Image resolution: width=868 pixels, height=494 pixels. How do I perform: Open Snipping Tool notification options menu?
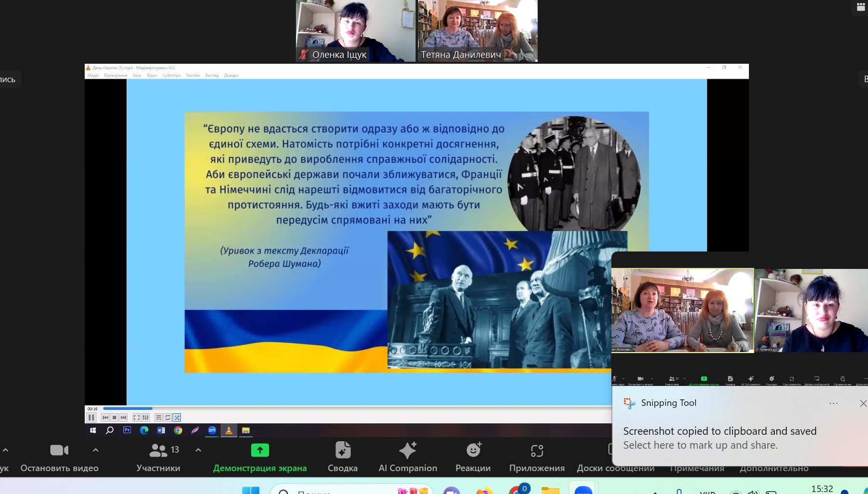tap(833, 403)
